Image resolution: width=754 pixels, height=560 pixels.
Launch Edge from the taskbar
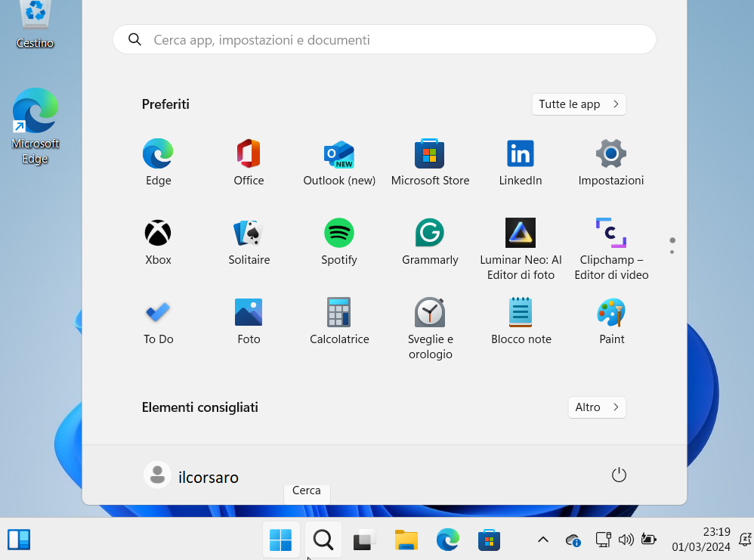[448, 540]
